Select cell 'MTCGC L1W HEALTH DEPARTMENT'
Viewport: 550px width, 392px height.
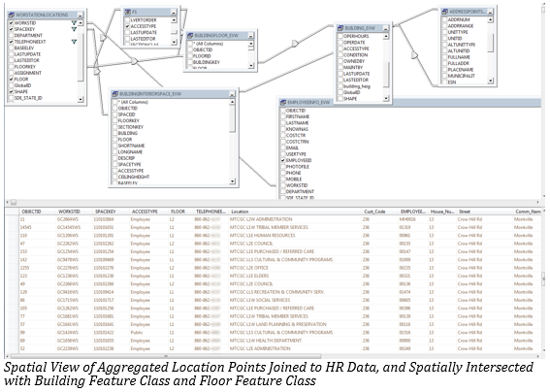pos(266,341)
